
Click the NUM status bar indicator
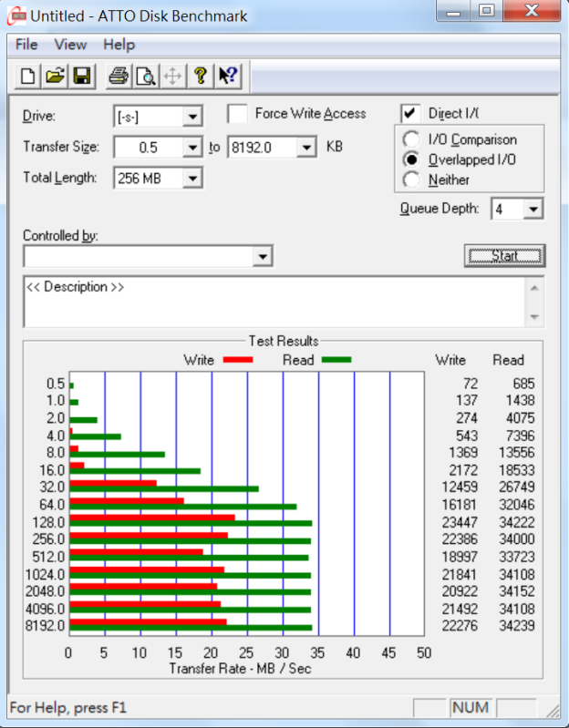pyautogui.click(x=471, y=708)
